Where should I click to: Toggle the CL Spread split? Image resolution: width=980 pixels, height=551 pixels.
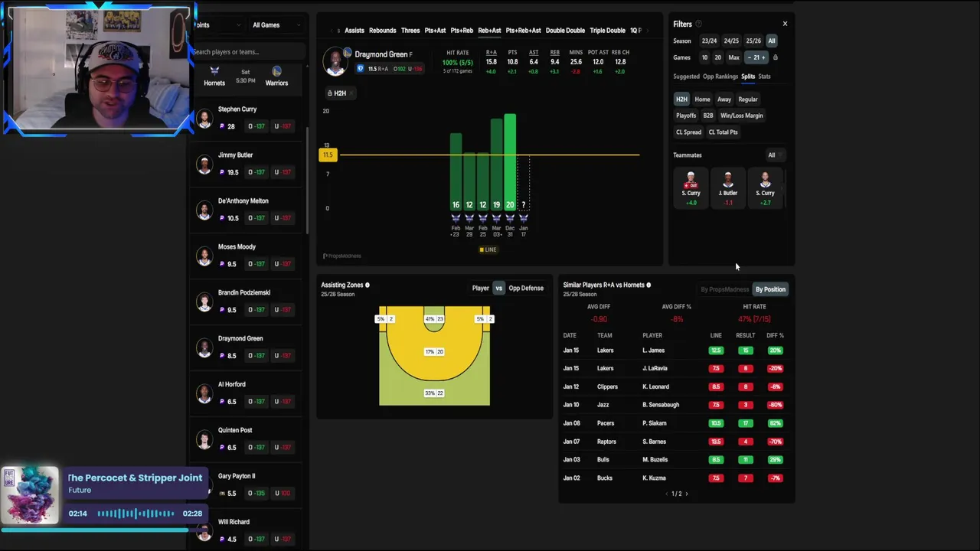(688, 132)
